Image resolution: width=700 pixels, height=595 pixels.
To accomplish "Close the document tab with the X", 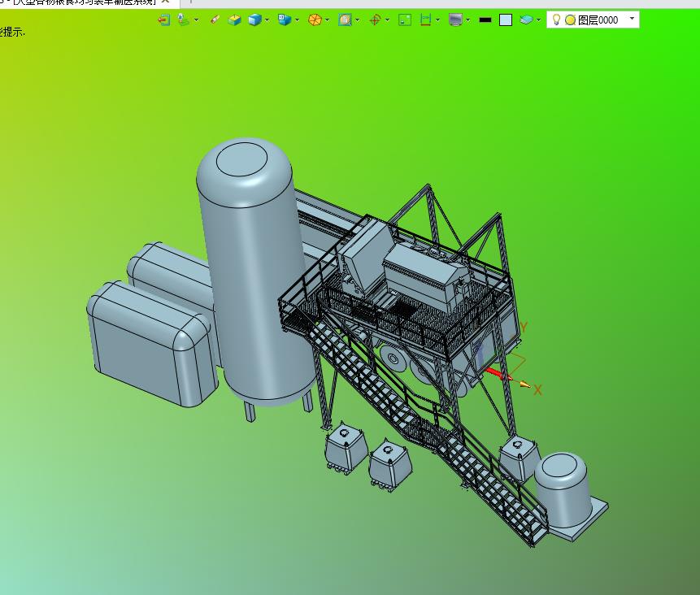I will [166, 2].
